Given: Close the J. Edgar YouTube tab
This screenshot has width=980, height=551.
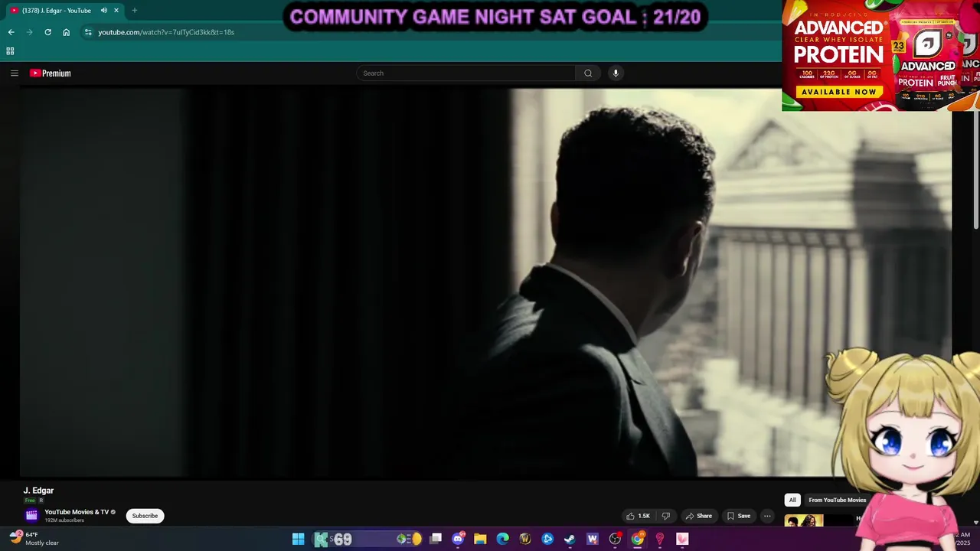Looking at the screenshot, I should tap(116, 11).
